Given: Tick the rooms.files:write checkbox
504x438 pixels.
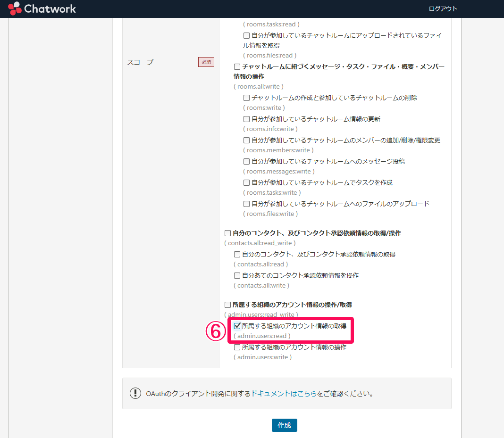Looking at the screenshot, I should coord(246,204).
